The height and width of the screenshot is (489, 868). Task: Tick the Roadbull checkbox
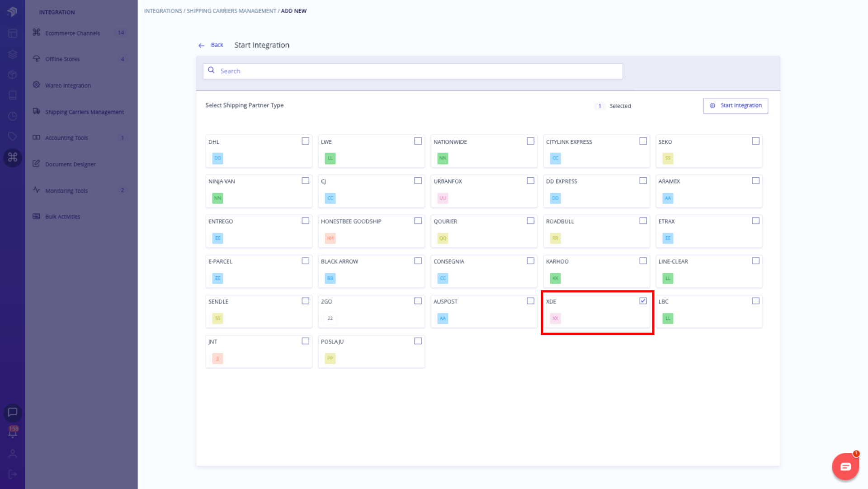point(643,221)
